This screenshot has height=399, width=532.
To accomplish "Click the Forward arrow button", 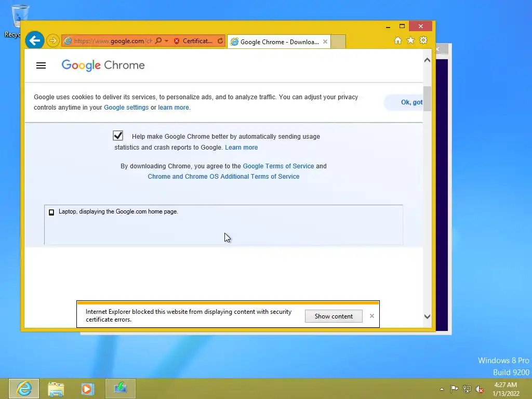I will point(52,41).
